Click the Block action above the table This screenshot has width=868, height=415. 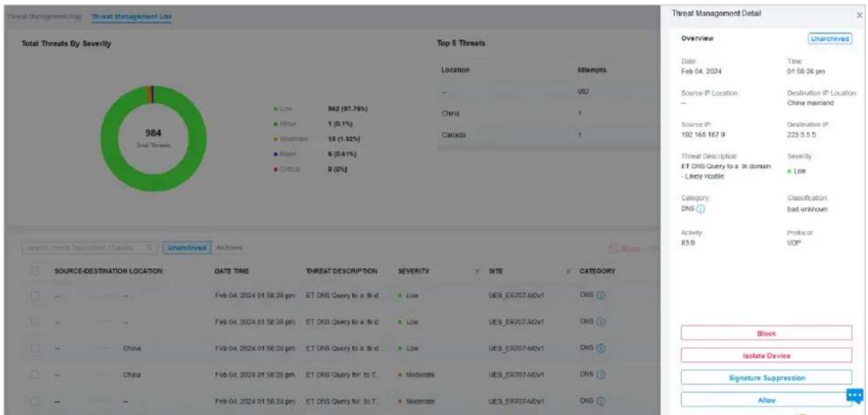coord(625,248)
